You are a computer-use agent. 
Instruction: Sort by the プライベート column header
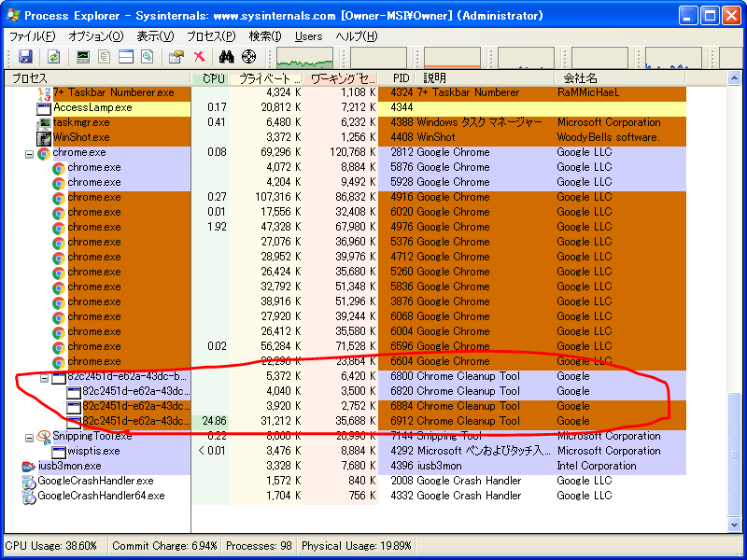(x=266, y=78)
